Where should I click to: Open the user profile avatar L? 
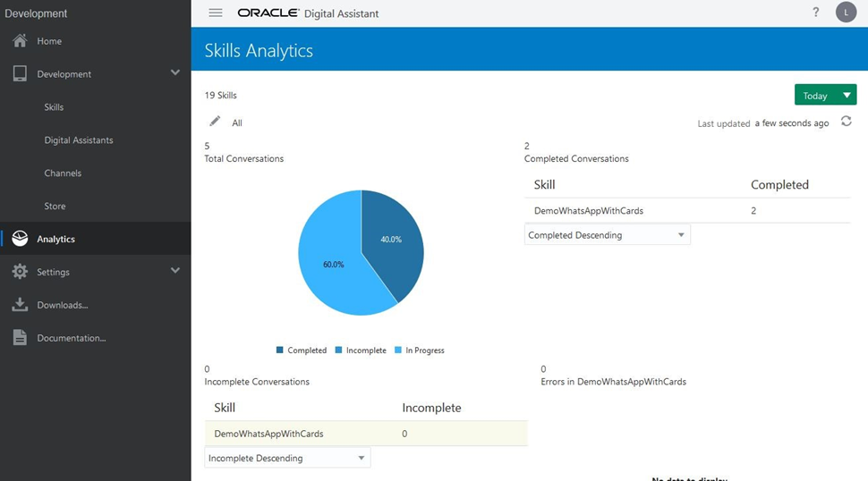pos(846,13)
